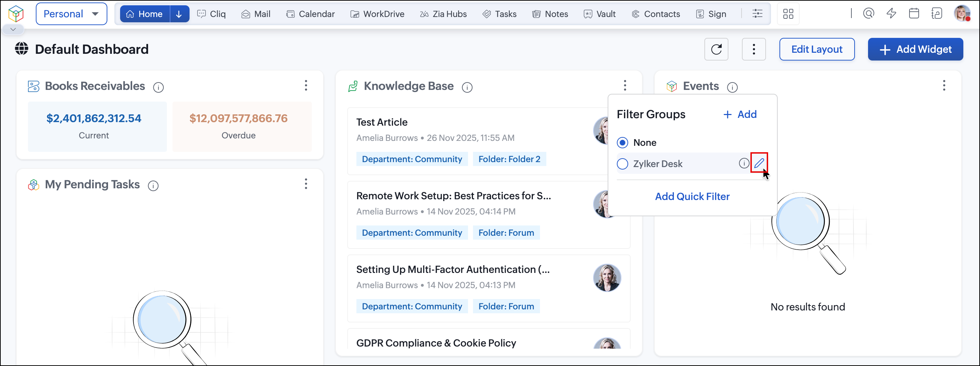Screen dimensions: 980x366
Task: Open the tab customization sliders icon
Action: click(x=757, y=14)
